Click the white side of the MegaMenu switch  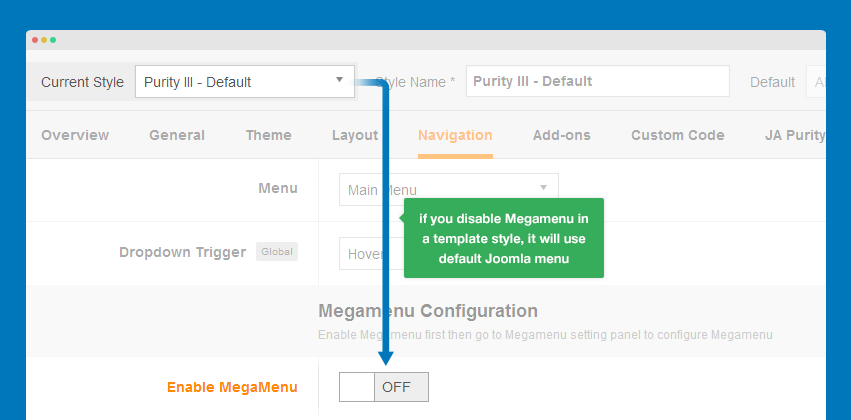tap(357, 387)
